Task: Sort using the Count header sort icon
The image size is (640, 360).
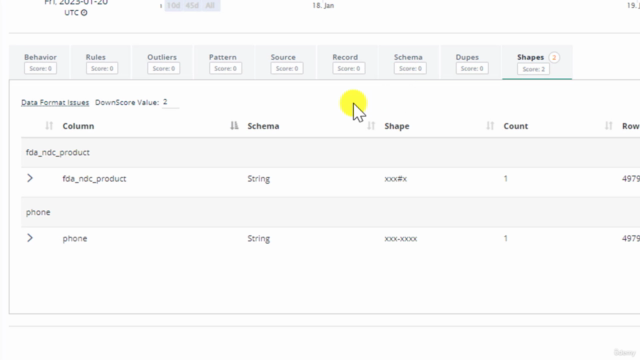Action: tap(608, 126)
